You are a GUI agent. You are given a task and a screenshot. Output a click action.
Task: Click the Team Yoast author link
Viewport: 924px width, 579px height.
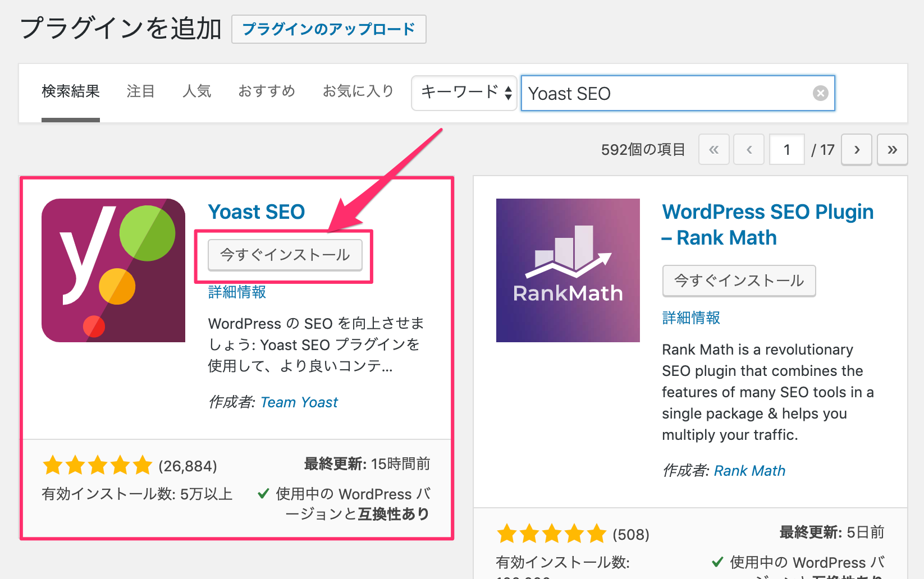[x=299, y=402]
